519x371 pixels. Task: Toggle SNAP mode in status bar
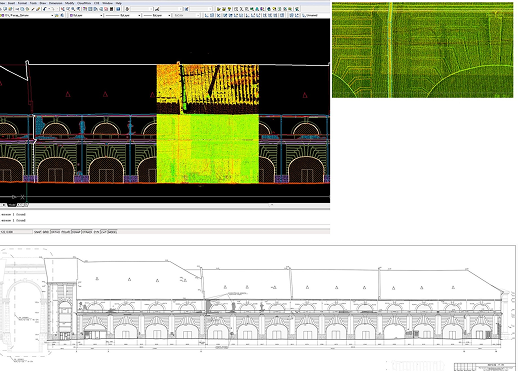point(37,232)
